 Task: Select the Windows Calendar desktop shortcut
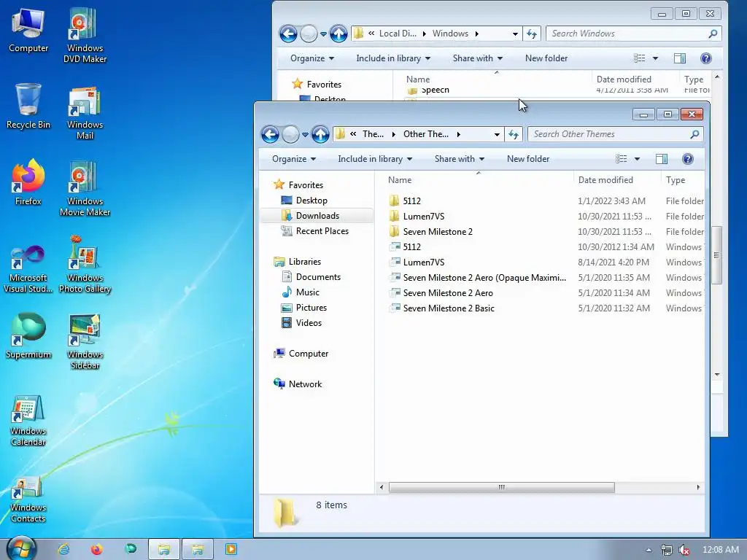(28, 421)
